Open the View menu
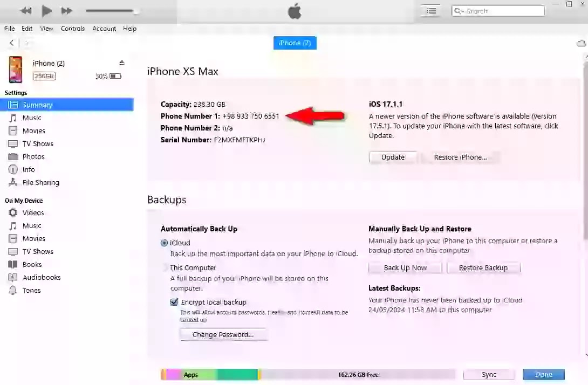This screenshot has height=385, width=588. pyautogui.click(x=46, y=29)
